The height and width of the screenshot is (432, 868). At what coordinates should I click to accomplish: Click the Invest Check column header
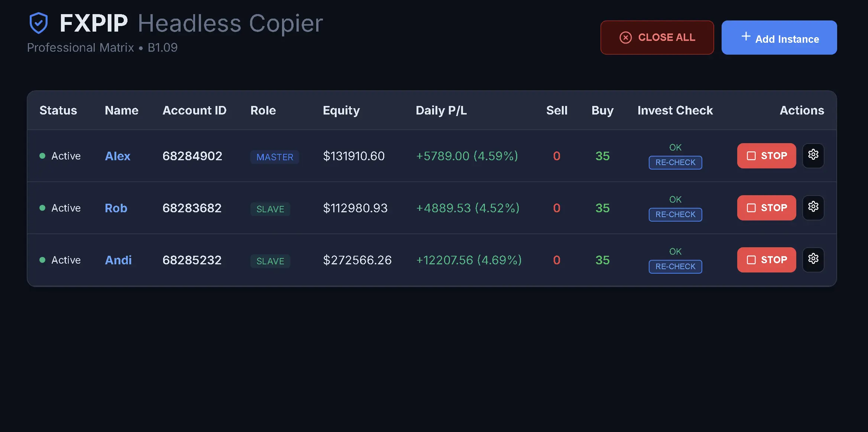[675, 110]
